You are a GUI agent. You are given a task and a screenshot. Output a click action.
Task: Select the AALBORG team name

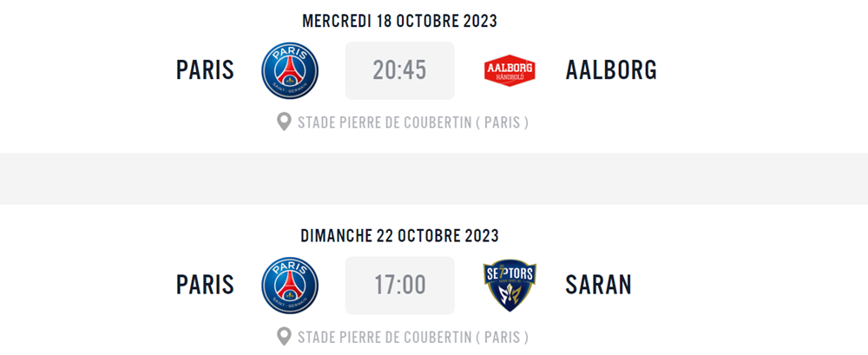click(x=611, y=70)
